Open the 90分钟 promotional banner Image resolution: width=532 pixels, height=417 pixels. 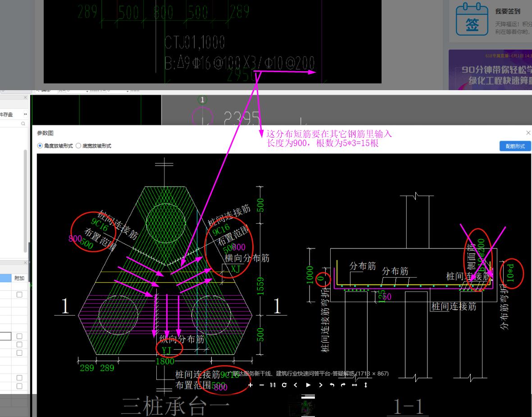[x=490, y=69]
